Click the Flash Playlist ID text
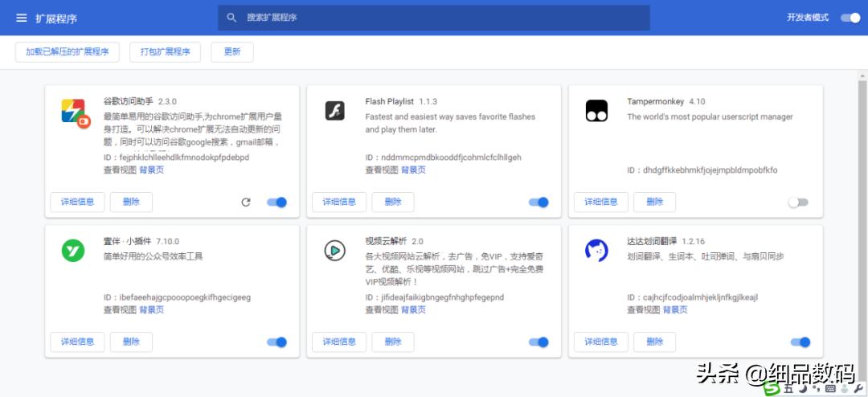868x397 pixels. [x=444, y=158]
